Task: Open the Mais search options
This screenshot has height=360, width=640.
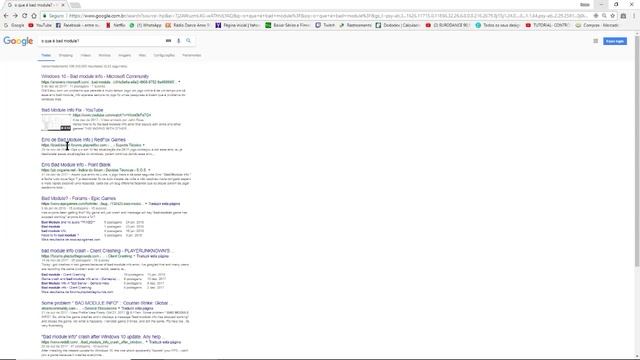Action: point(142,55)
